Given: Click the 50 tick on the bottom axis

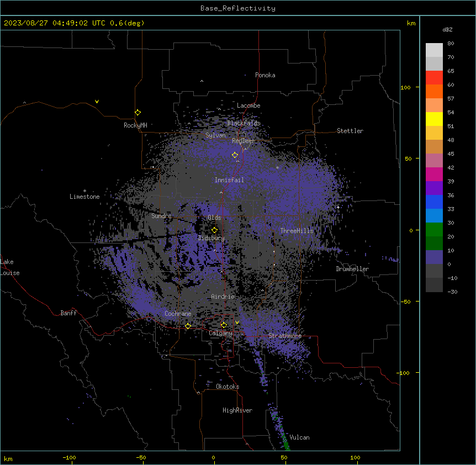Looking at the screenshot, I should point(284,457).
